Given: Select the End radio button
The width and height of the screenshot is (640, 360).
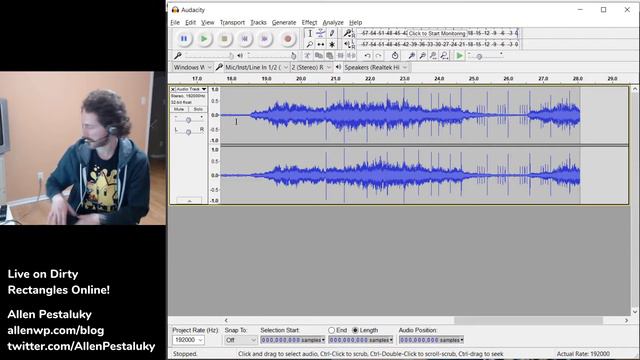Looking at the screenshot, I should tap(331, 330).
